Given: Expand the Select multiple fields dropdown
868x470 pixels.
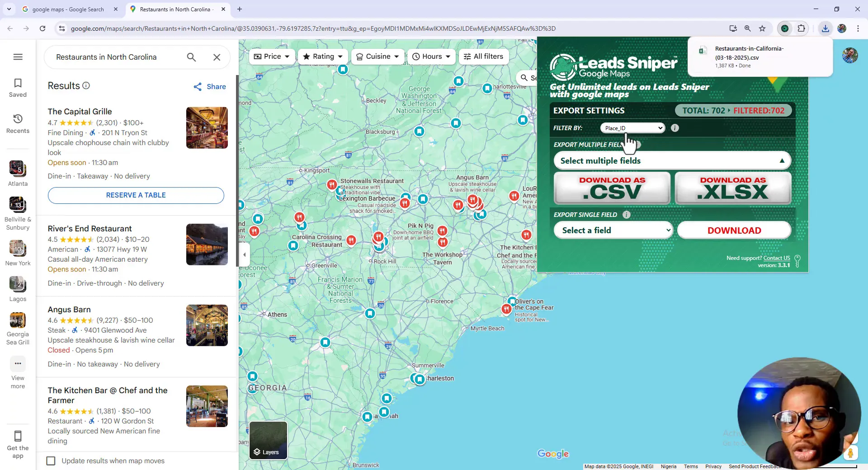Looking at the screenshot, I should tap(672, 160).
